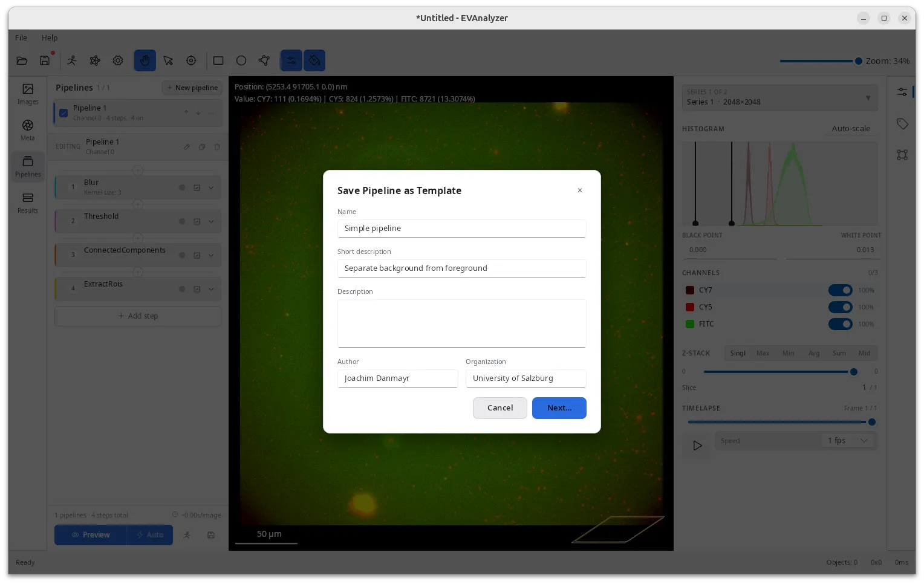Open the bounding-box nodes icon in right sidebar
The height and width of the screenshot is (584, 924).
tap(902, 155)
